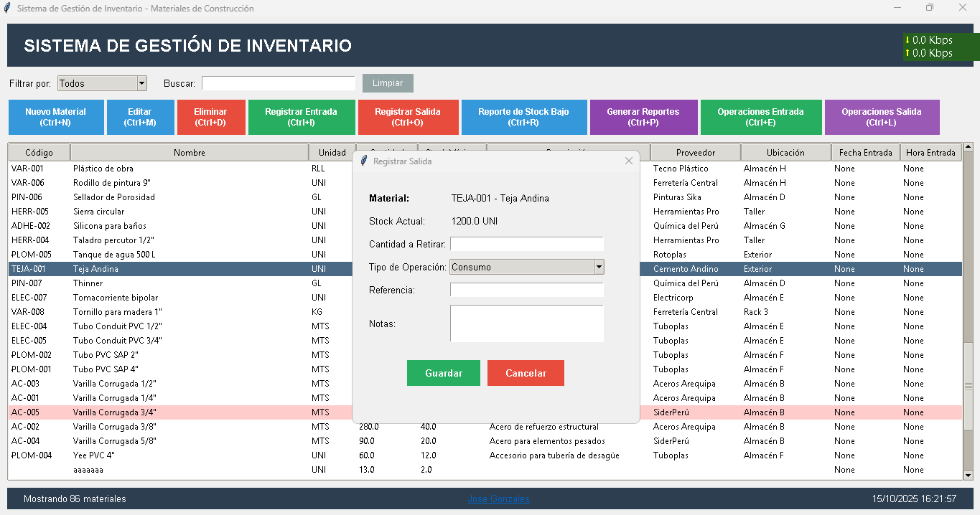Screen dimensions: 980x515
Task: Click the Eliminar button
Action: click(x=211, y=117)
